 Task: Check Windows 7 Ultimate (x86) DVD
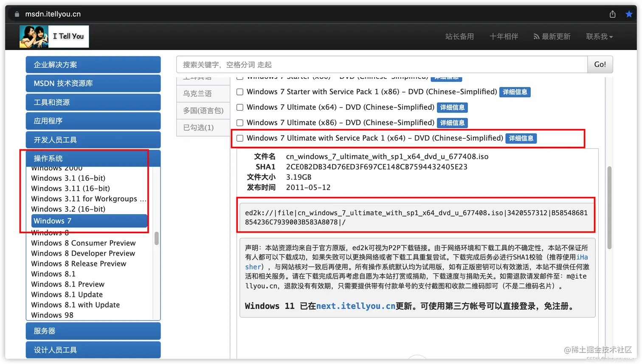click(x=240, y=123)
